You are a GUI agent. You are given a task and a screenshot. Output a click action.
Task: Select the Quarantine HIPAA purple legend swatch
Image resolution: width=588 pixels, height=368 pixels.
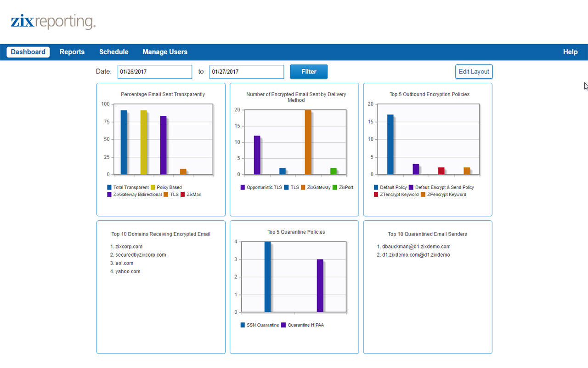[x=283, y=325]
